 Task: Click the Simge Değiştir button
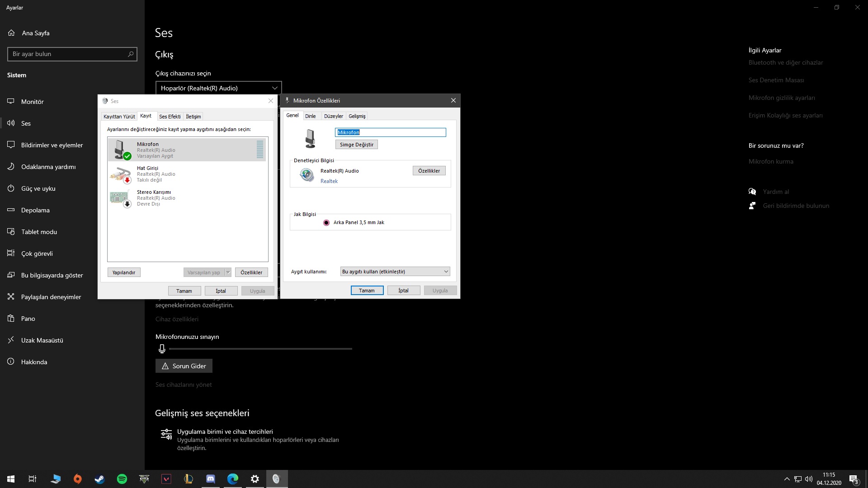(356, 145)
